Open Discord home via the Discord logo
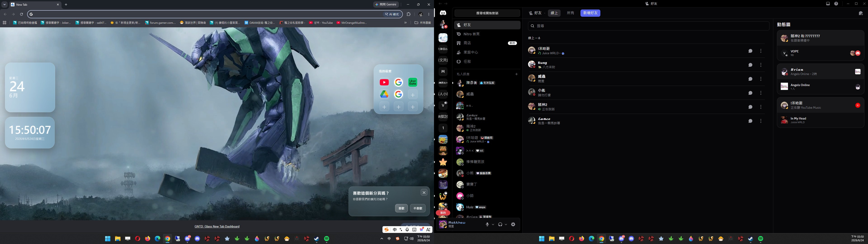Image resolution: width=868 pixels, height=244 pixels. (443, 13)
